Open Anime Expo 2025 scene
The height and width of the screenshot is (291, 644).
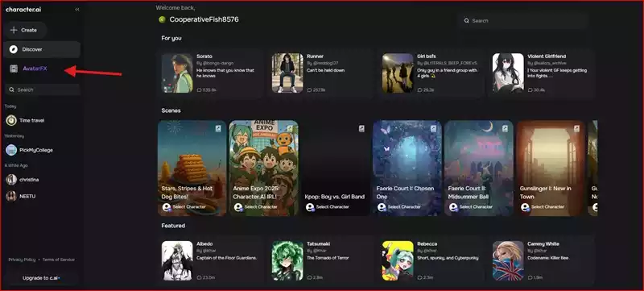264,168
